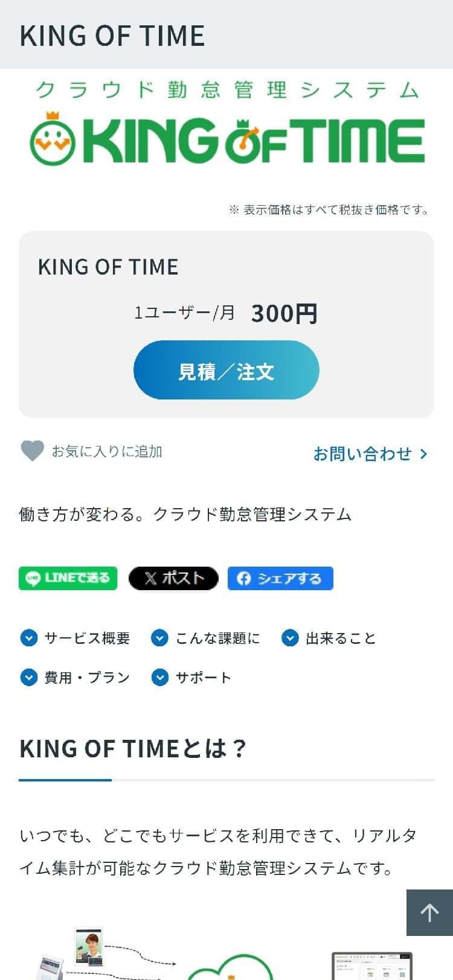Click the scroll-to-top arrow button
453x980 pixels.
[x=429, y=912]
